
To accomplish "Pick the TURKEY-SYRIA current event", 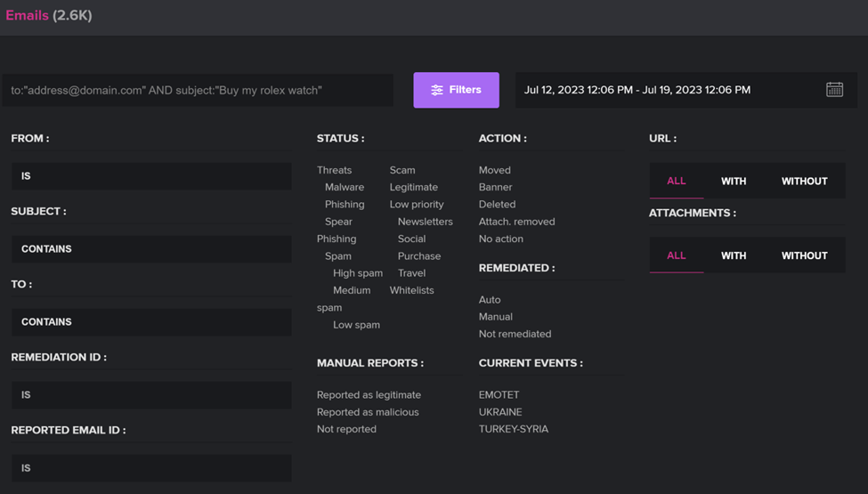I will 513,429.
